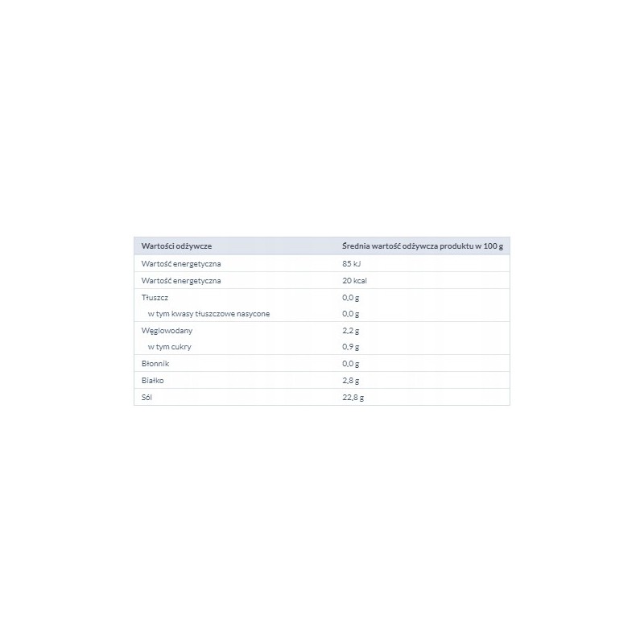Select the '0,9 g' sugars value
Screen dimensions: 644x644
click(x=351, y=347)
